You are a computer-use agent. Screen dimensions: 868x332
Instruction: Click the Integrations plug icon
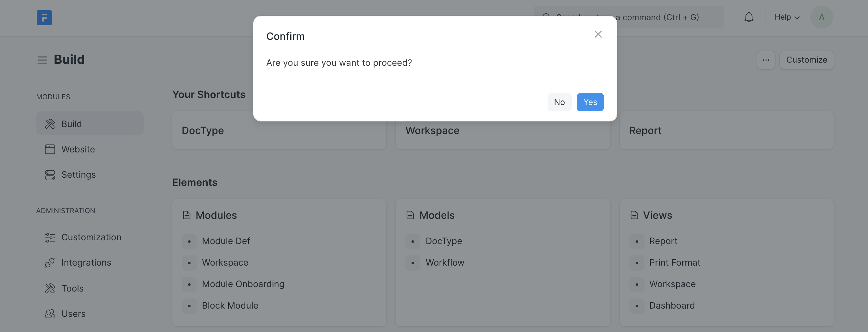[50, 263]
